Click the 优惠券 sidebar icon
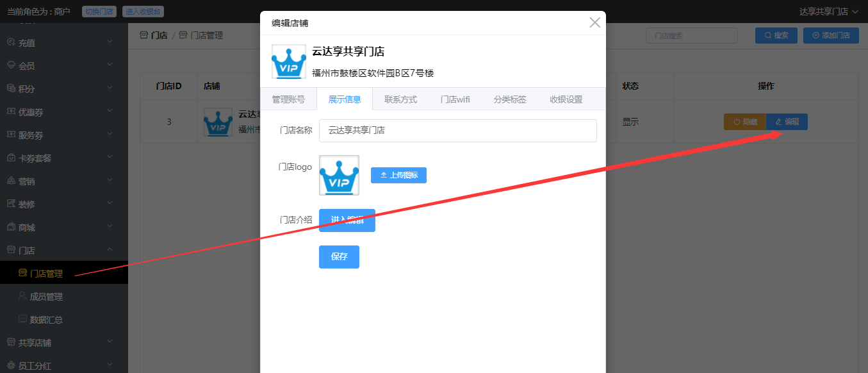Viewport: 868px width, 373px height. (x=10, y=112)
